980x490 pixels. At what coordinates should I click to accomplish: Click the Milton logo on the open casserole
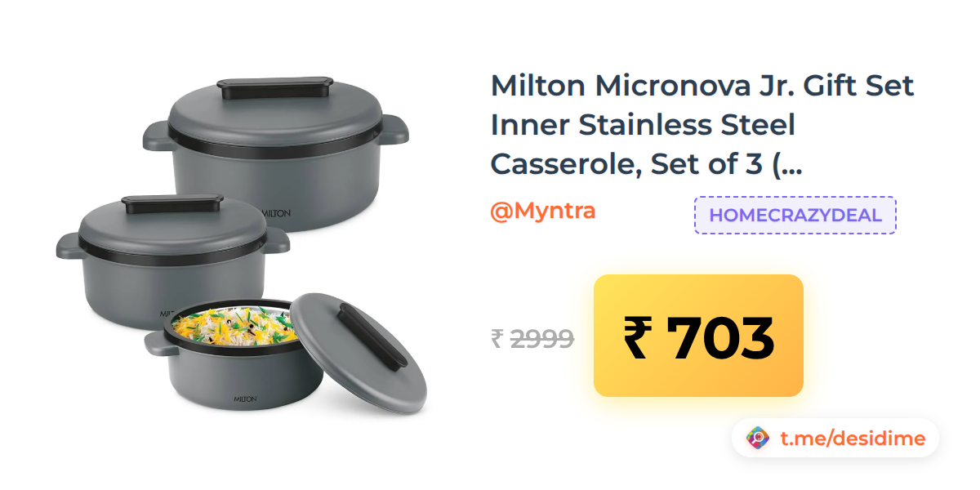pyautogui.click(x=245, y=399)
